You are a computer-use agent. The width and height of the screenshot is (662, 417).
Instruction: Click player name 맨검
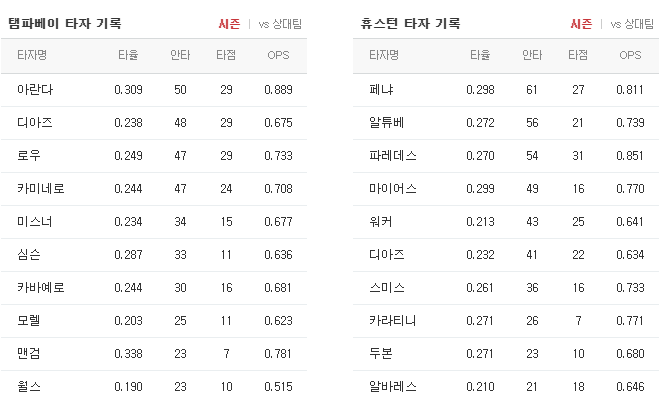tap(29, 354)
